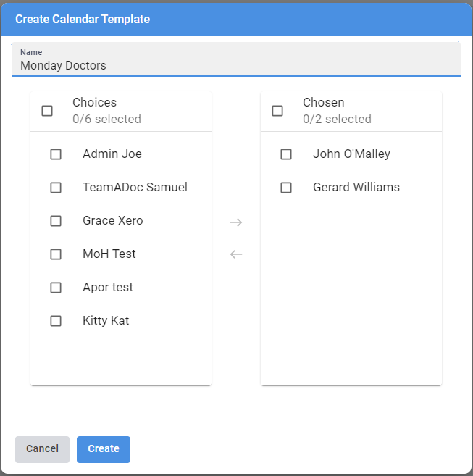
Task: Check the Kitty Kat checkbox
Action: pyautogui.click(x=56, y=321)
